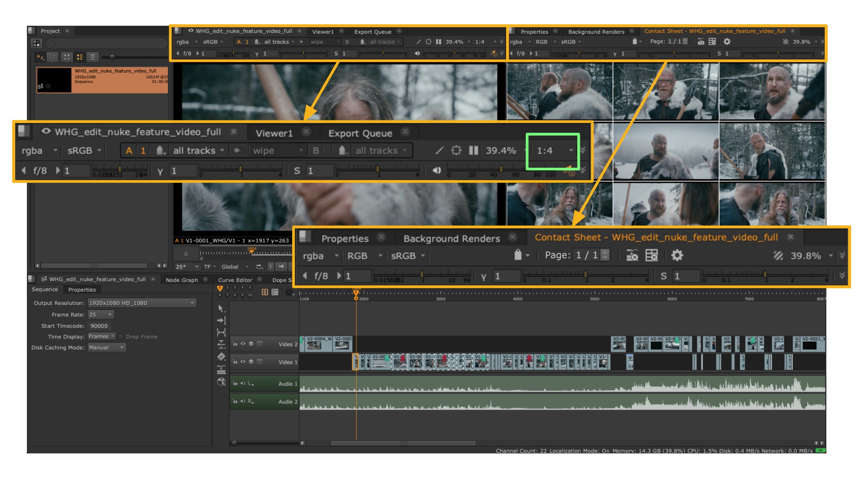Image resolution: width=868 pixels, height=479 pixels.
Task: Switch project bin to list view icon
Action: click(92, 57)
